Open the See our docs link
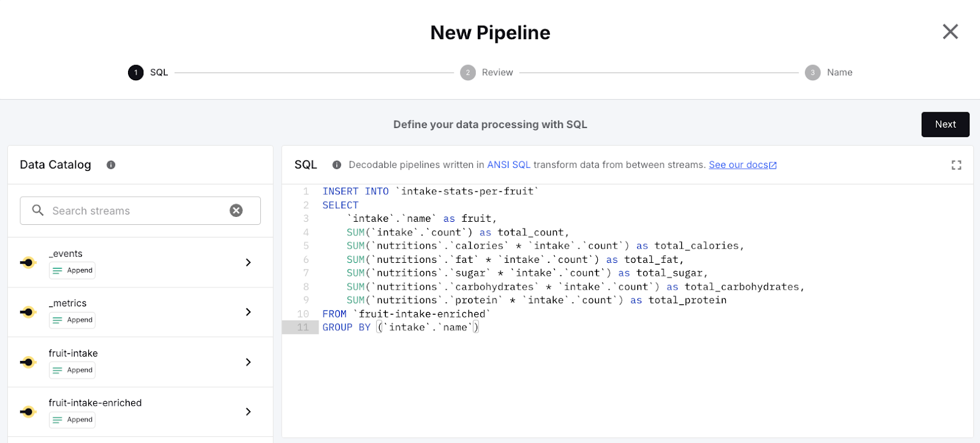 pyautogui.click(x=742, y=165)
